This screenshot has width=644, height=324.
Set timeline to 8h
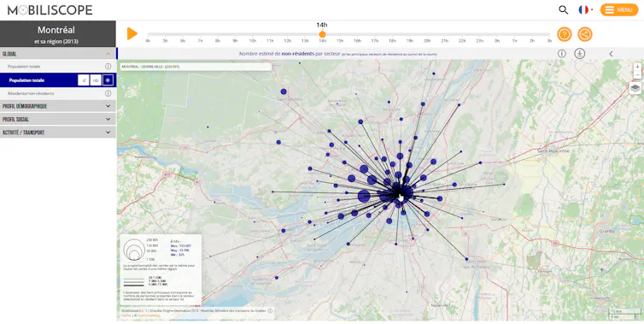pos(218,41)
